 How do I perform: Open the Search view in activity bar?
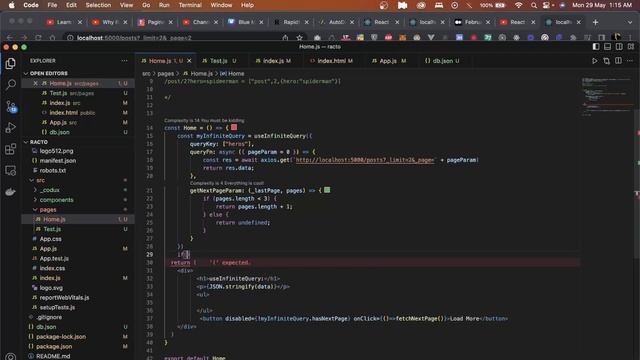[11, 84]
